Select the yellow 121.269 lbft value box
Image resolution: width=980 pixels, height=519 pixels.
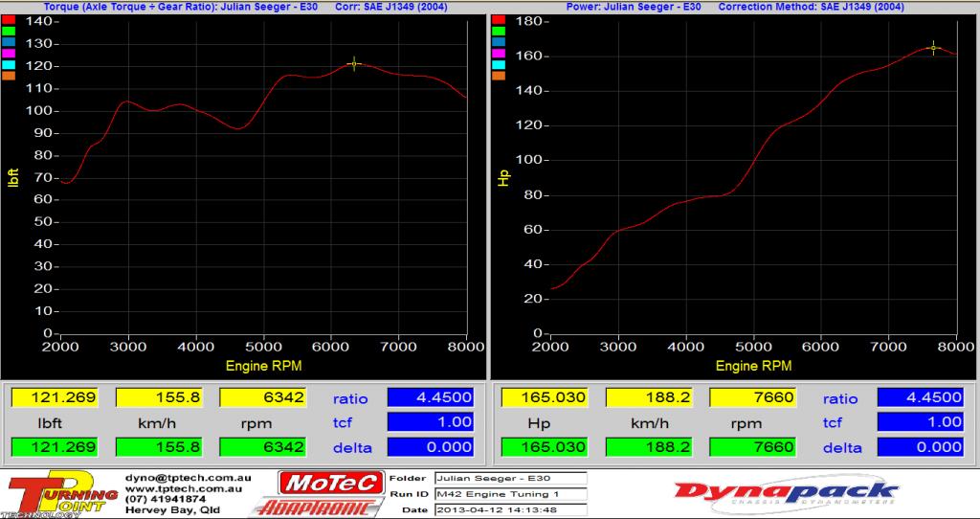coord(55,397)
